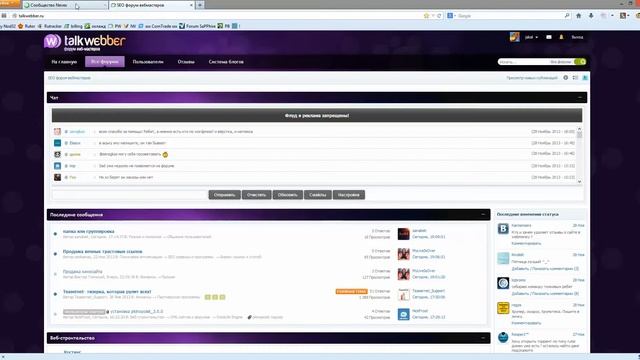Image resolution: width=640 pixels, height=360 pixels.
Task: Open the 'Пользователи' navigation tab
Action: [148, 62]
